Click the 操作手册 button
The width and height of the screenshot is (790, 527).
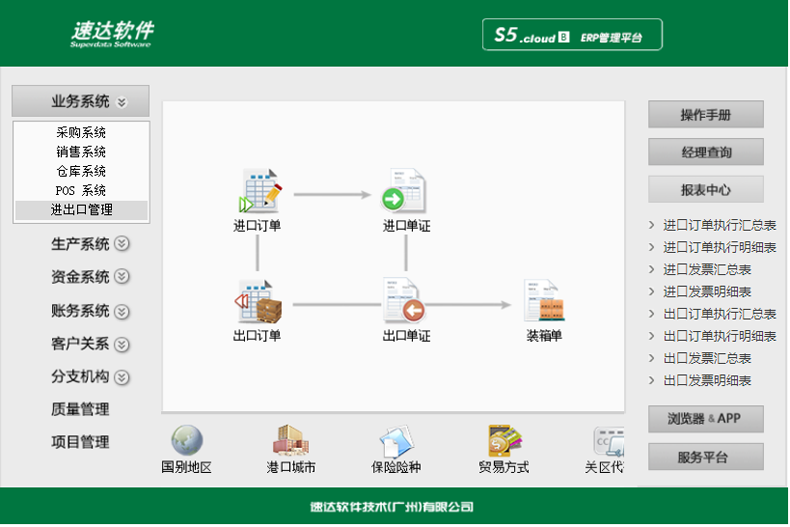pos(705,114)
